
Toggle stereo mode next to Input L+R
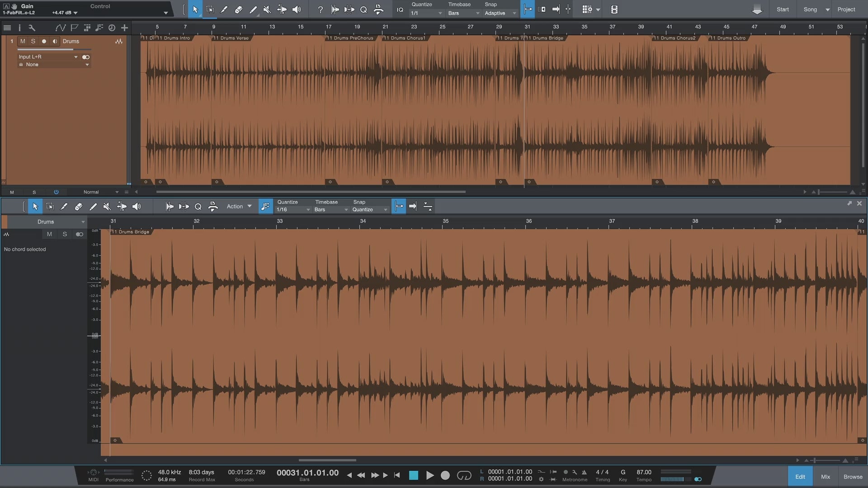[86, 57]
